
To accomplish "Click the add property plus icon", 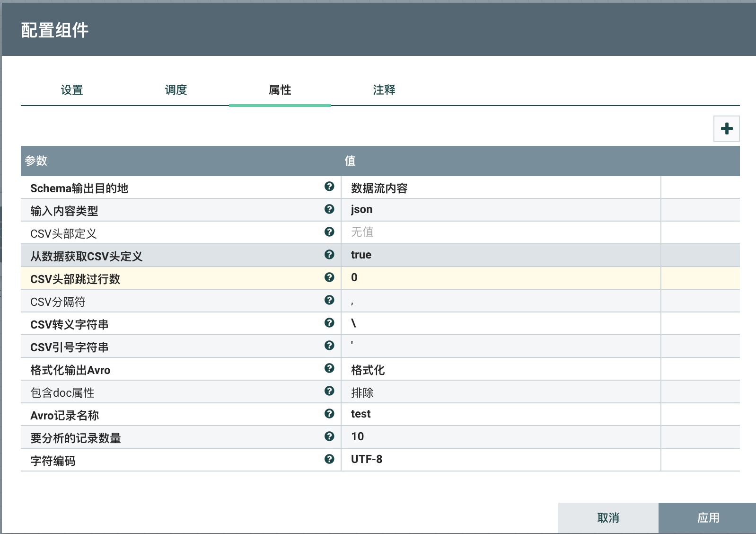I will coord(726,129).
